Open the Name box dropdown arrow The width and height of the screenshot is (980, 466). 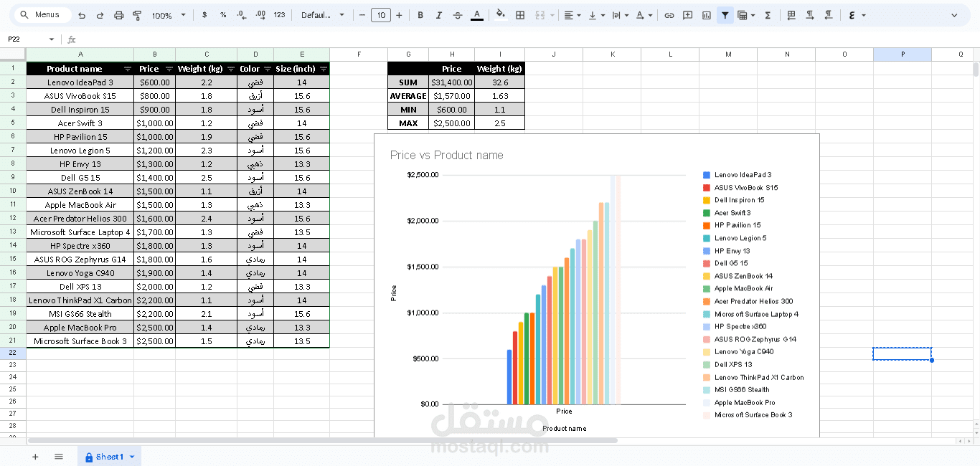click(51, 39)
